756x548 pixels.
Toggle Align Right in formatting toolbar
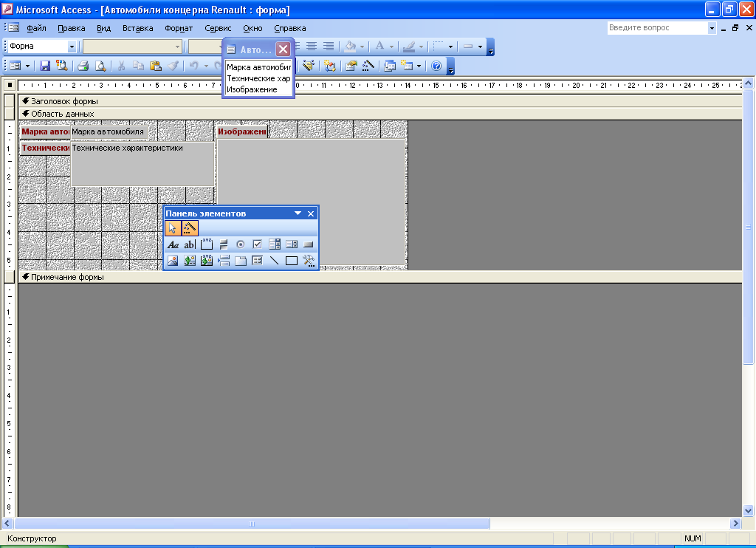329,47
